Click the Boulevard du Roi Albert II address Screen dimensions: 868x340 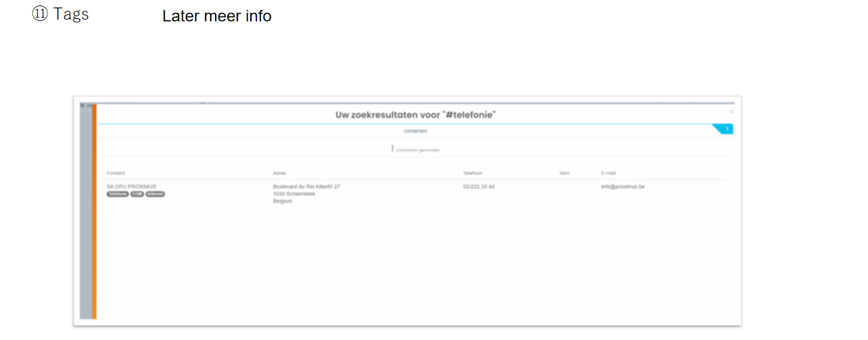307,187
